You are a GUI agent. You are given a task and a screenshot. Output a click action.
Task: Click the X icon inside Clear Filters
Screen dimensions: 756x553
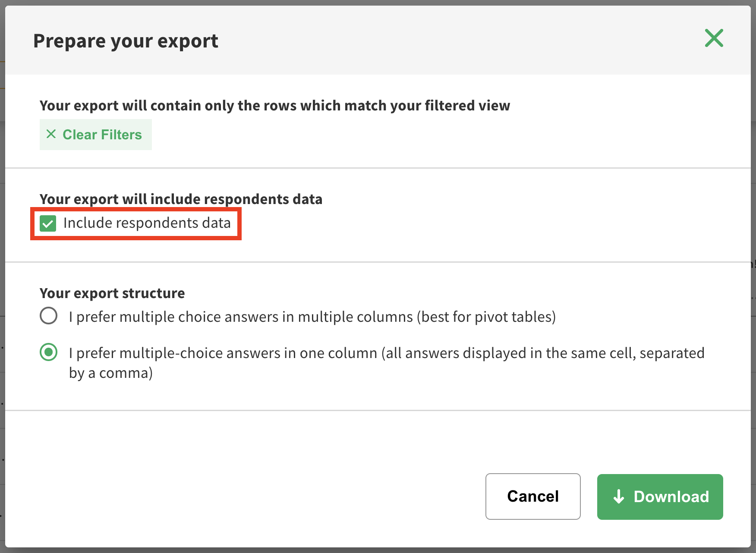[51, 134]
